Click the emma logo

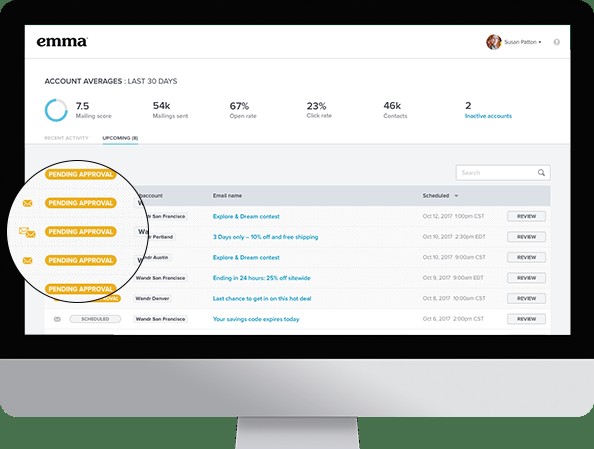coord(62,41)
